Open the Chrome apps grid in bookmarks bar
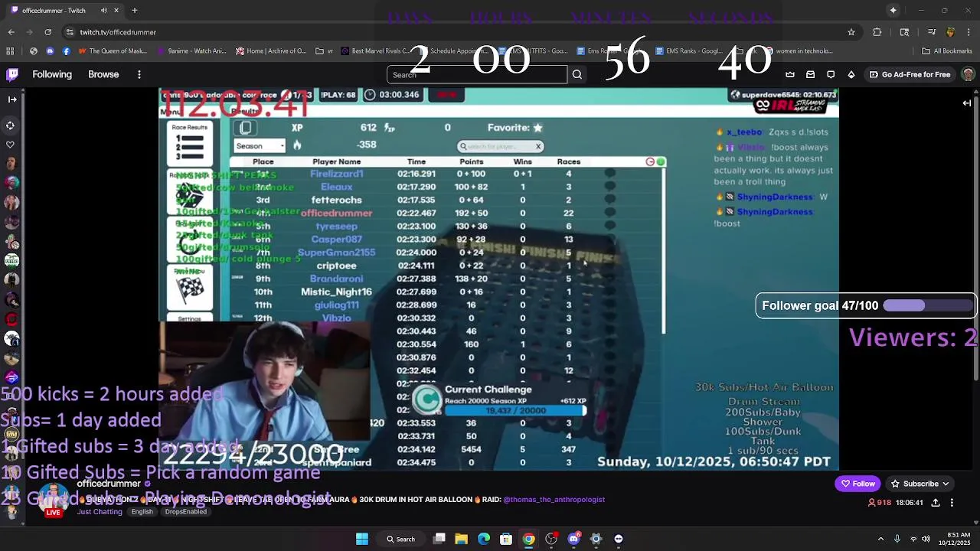Screen dimensions: 980x551 point(10,51)
